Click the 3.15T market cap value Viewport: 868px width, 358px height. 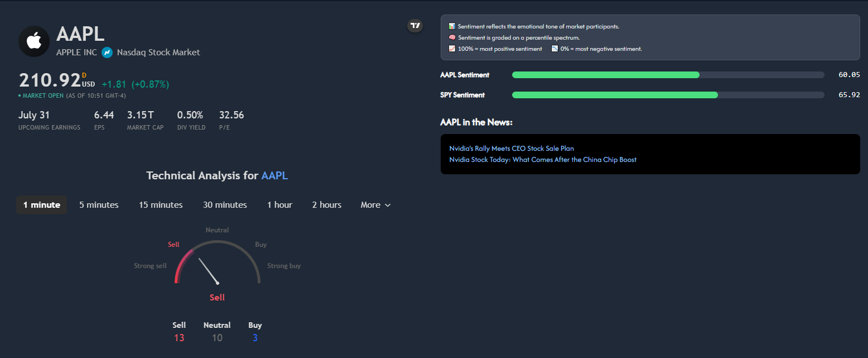(141, 115)
